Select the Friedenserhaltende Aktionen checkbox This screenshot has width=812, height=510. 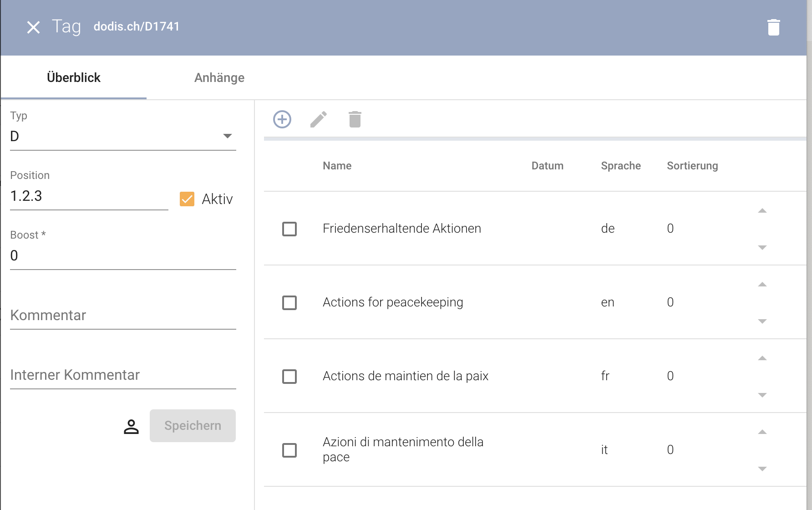[289, 229]
